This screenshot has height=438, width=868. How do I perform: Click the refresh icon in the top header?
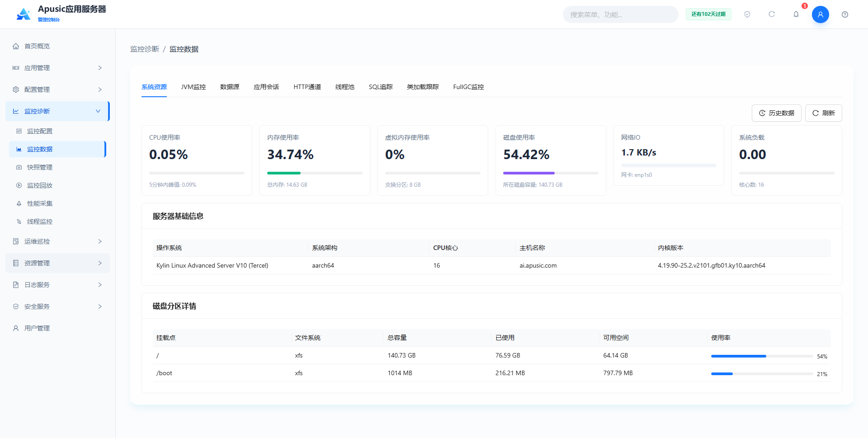(x=772, y=14)
